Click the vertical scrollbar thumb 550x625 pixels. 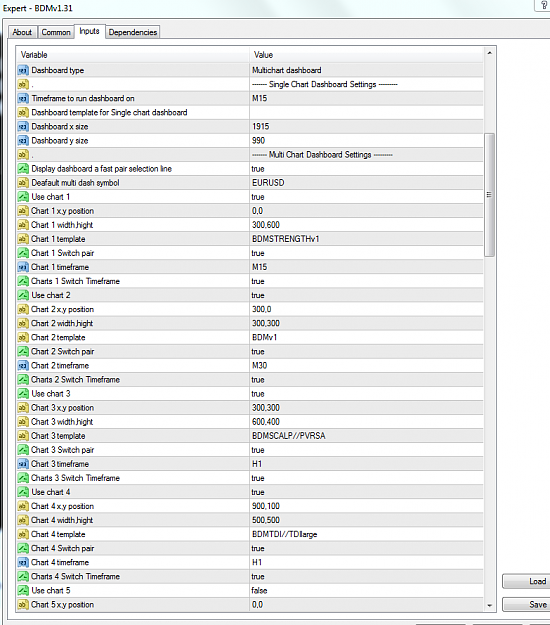[489, 195]
